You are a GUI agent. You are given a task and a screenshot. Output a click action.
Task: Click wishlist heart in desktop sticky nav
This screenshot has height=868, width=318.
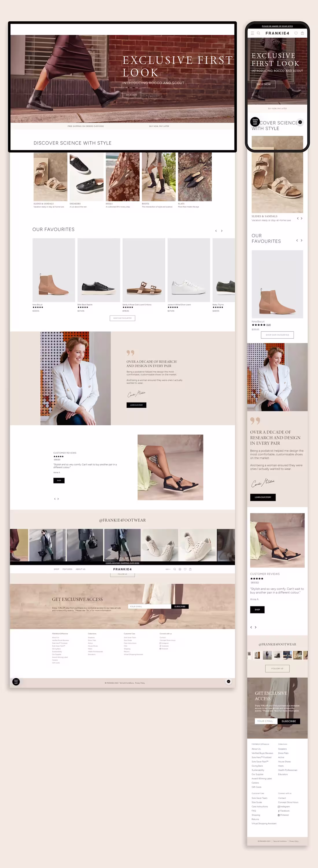click(185, 569)
